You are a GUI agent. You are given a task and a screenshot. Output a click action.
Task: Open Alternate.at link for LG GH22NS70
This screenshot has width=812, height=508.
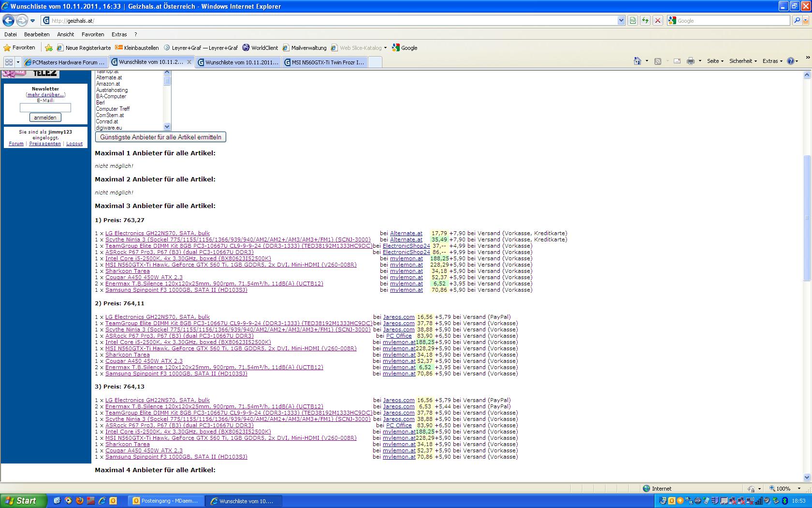[x=406, y=233]
